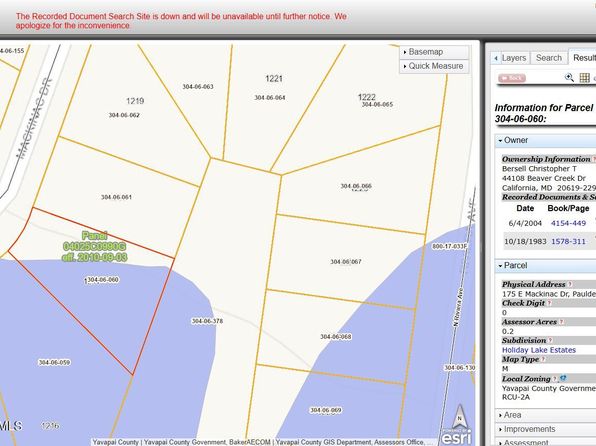
Task: Click parcel label 304-06-069 on map
Action: (326, 410)
